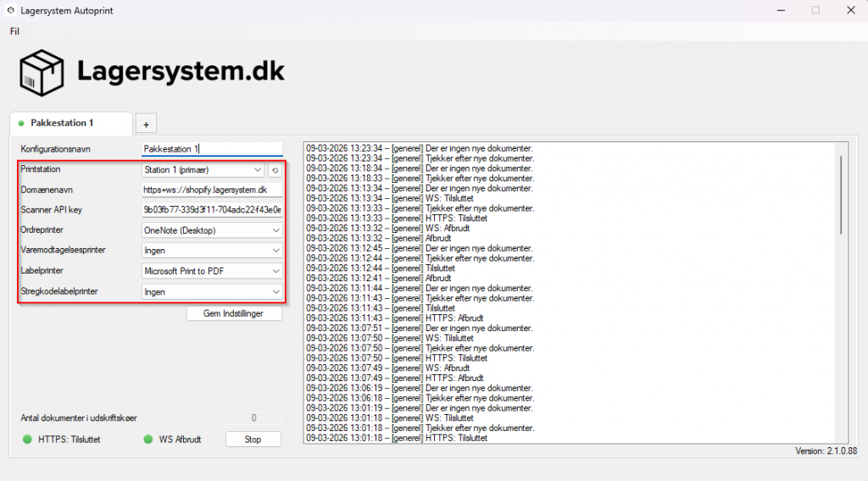Viewport: 868px width, 481px height.
Task: Click the green HTTPS status indicator
Action: [x=27, y=440]
